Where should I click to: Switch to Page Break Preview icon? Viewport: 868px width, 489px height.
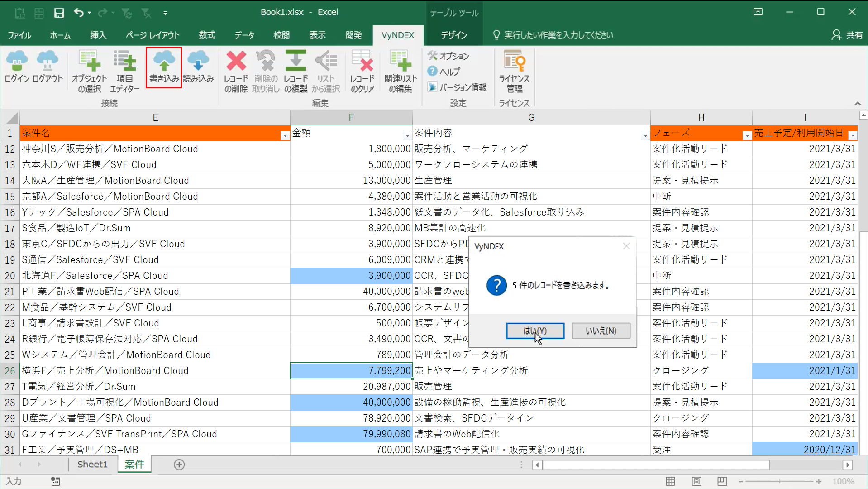(722, 481)
